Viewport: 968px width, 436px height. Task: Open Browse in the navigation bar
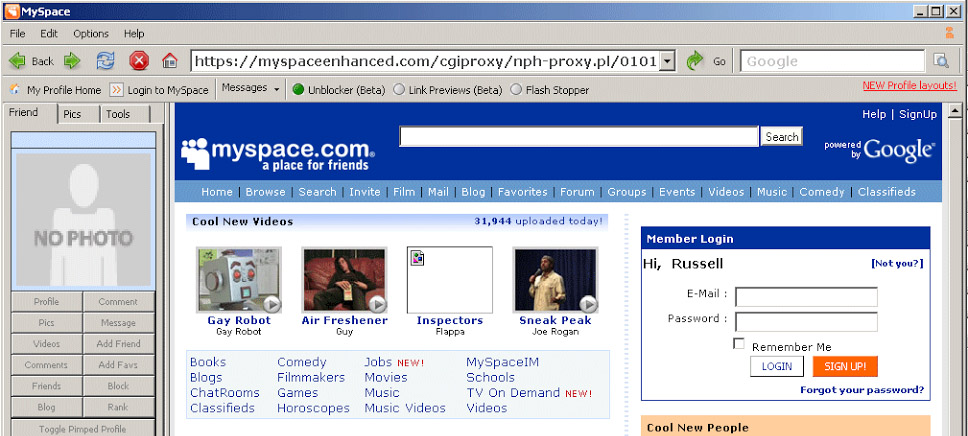(x=265, y=192)
